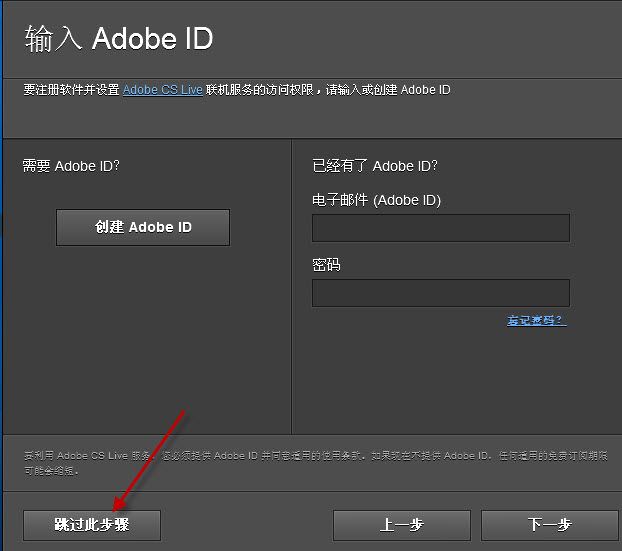Click the red arrow annotation
This screenshot has width=622, height=551.
(x=150, y=456)
